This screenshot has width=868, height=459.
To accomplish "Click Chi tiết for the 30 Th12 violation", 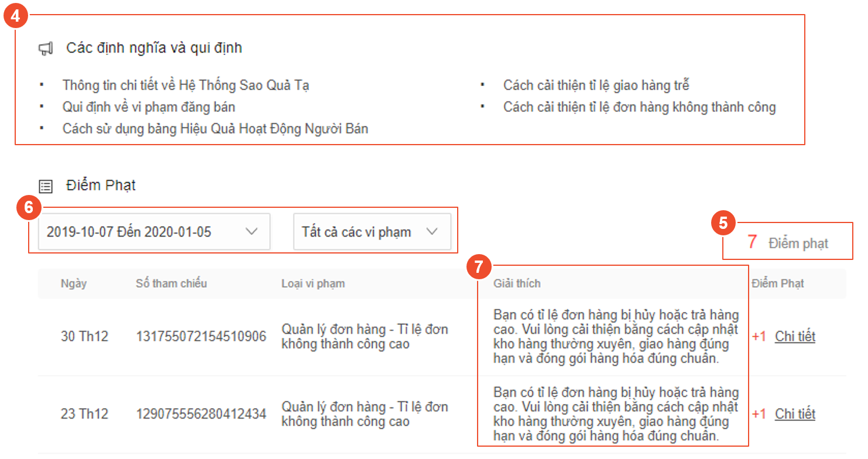I will coord(795,337).
